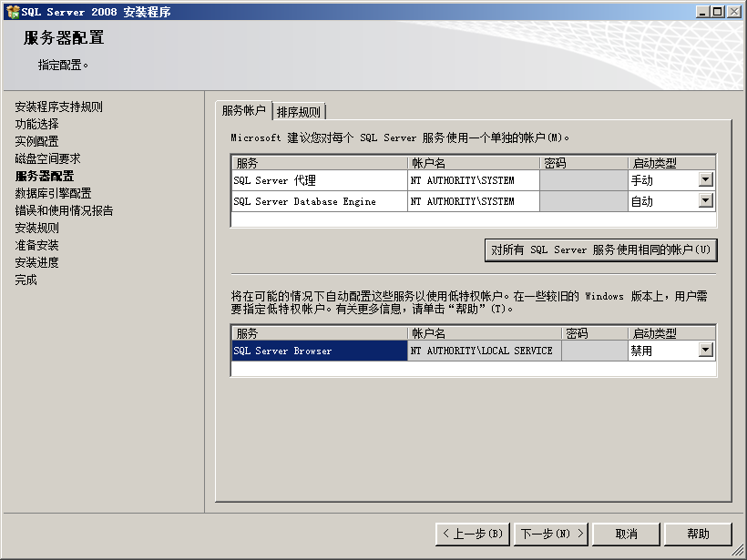Open startup type dropdown for Database Engine
The height and width of the screenshot is (560, 747).
pyautogui.click(x=705, y=201)
